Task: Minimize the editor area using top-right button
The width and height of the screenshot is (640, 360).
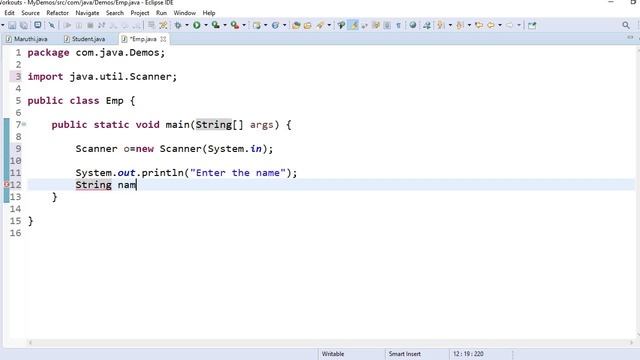Action: tap(630, 37)
